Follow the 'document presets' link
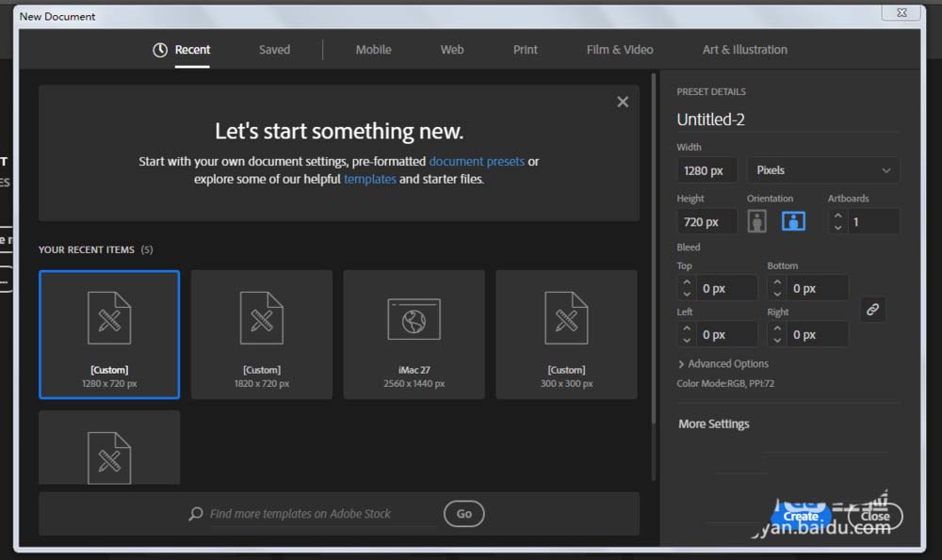 click(477, 162)
